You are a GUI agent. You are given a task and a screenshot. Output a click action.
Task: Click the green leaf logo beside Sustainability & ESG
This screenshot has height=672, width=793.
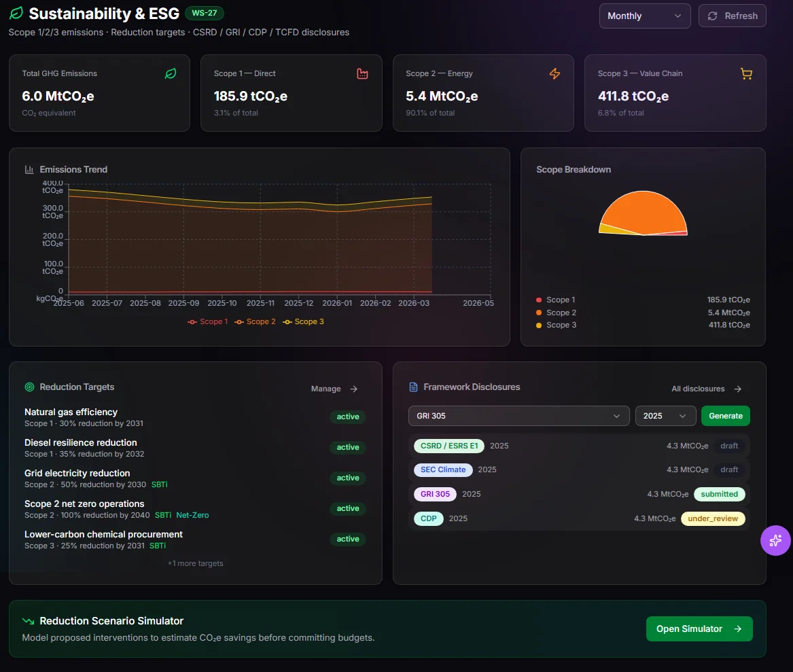pyautogui.click(x=16, y=13)
